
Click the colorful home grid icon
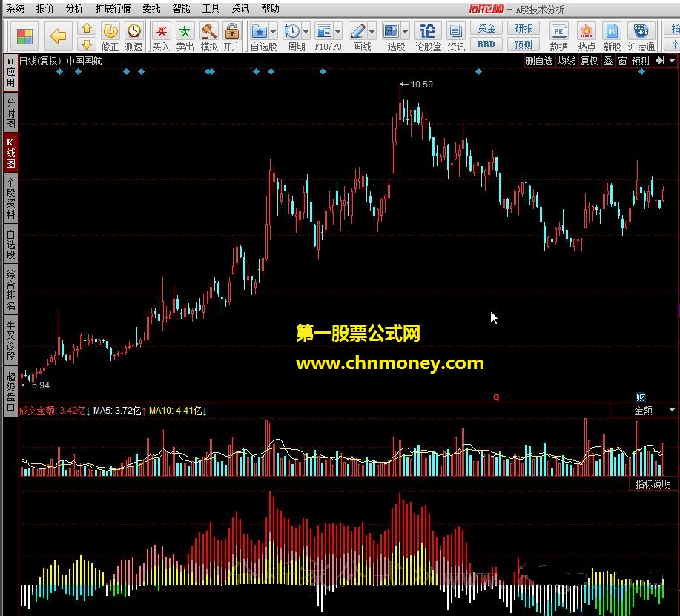24,36
